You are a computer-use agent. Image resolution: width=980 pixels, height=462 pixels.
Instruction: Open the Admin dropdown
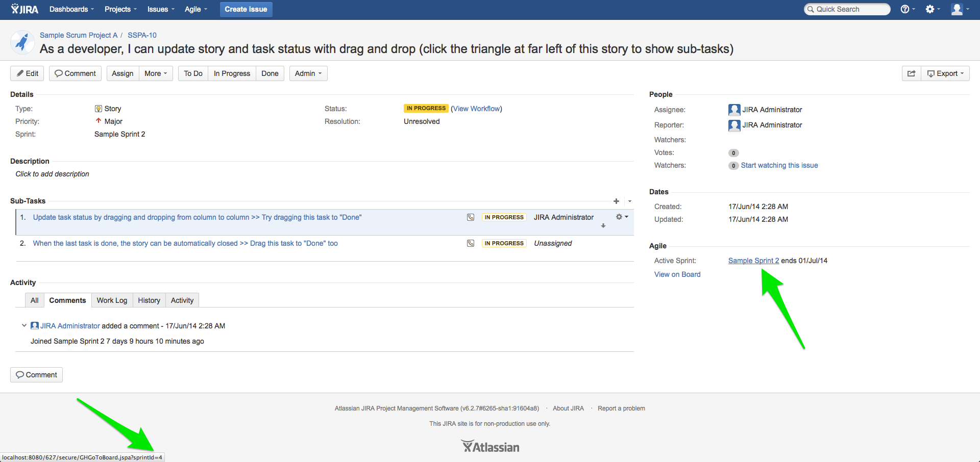[308, 73]
